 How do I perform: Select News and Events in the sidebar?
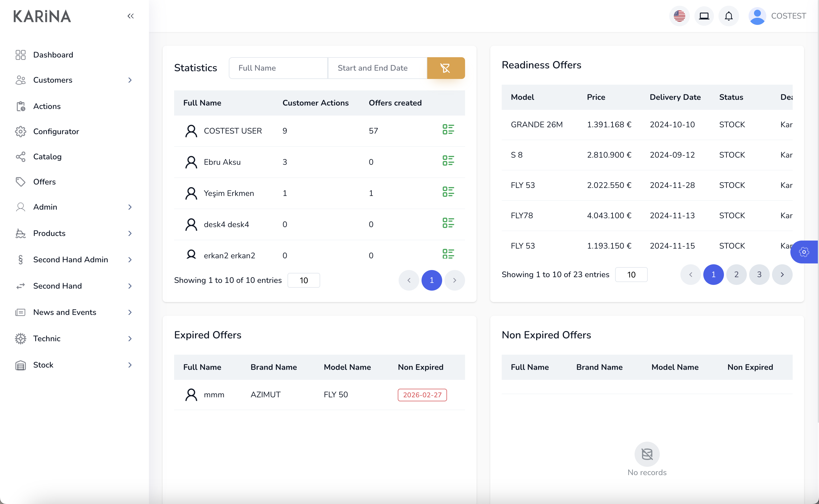pyautogui.click(x=64, y=312)
